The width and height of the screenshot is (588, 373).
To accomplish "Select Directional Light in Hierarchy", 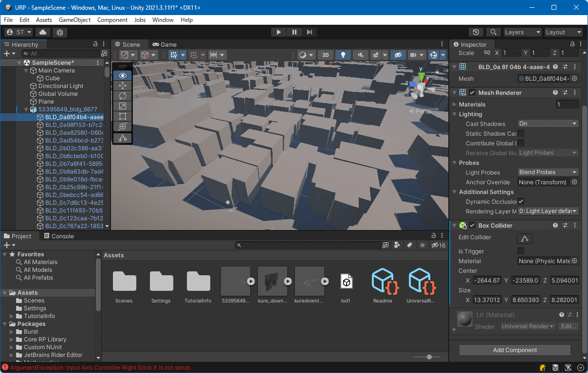I will point(61,86).
